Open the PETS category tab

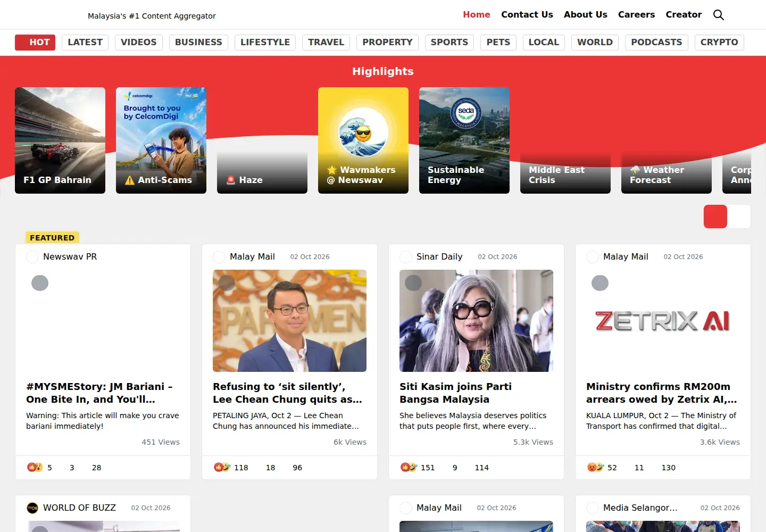click(x=498, y=43)
